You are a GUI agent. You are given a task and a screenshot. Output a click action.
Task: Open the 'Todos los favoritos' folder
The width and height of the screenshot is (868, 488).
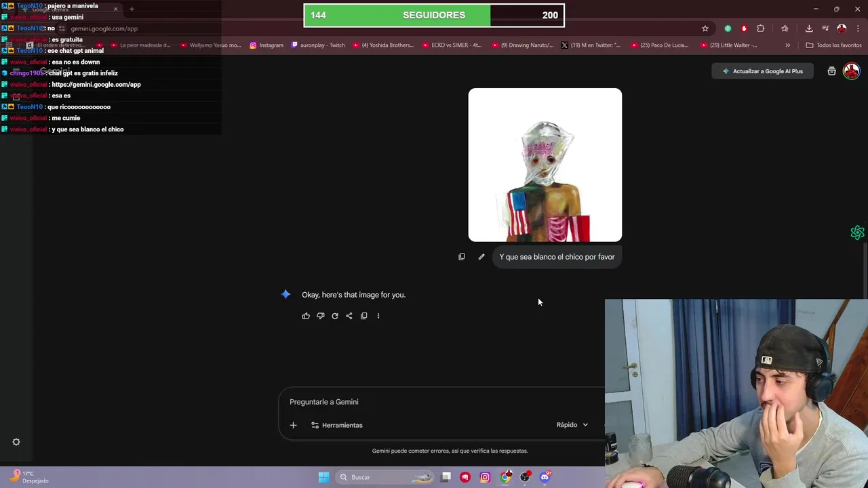[833, 45]
